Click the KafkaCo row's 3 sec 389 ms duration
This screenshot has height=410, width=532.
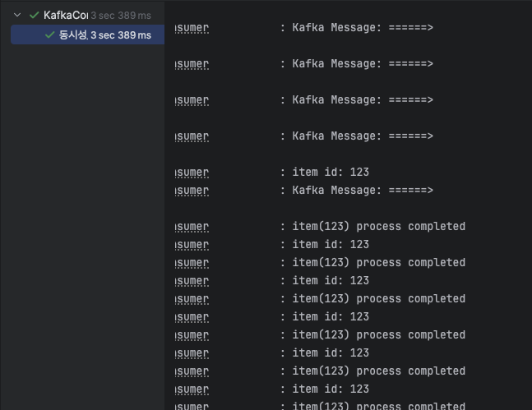pos(121,15)
